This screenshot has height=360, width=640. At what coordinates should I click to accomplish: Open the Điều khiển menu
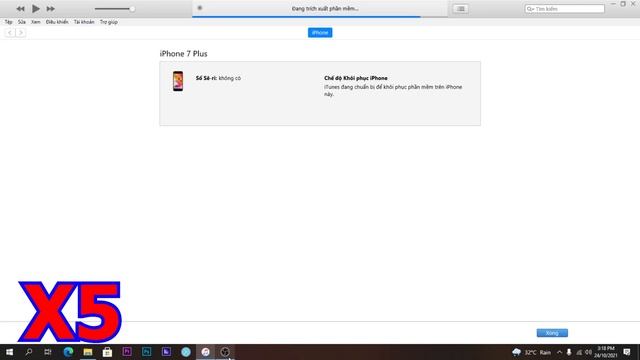pyautogui.click(x=57, y=22)
